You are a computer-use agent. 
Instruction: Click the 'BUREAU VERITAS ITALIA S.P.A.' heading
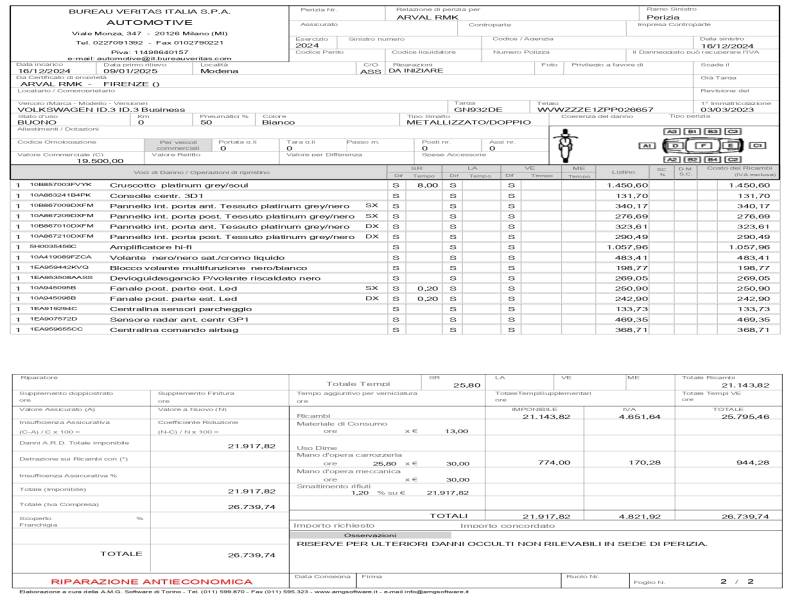[149, 11]
